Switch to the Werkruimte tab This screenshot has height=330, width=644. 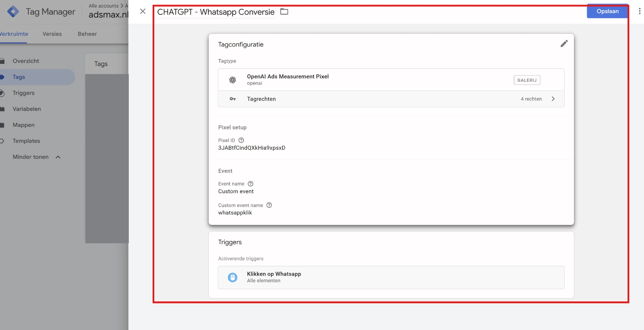(x=14, y=34)
